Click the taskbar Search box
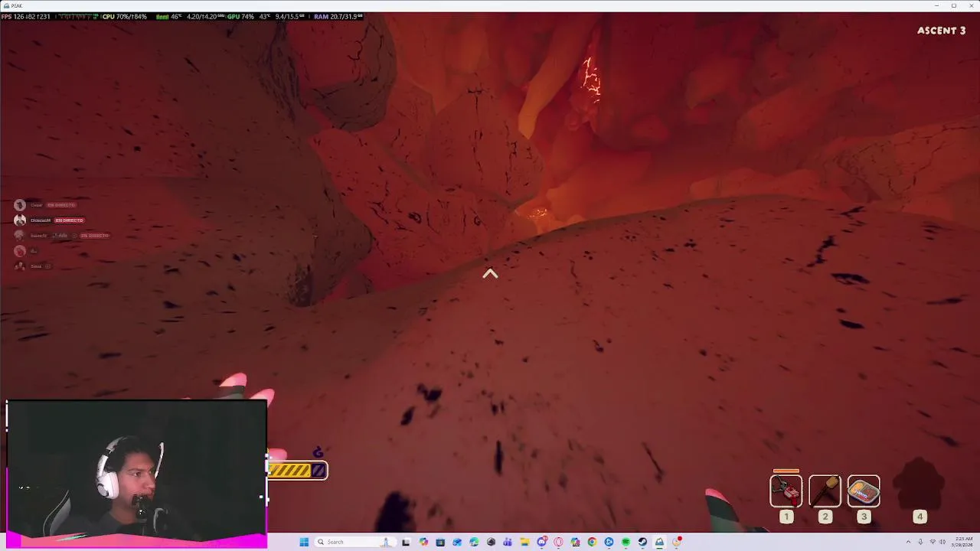Viewport: 980px width, 551px height. 355,542
